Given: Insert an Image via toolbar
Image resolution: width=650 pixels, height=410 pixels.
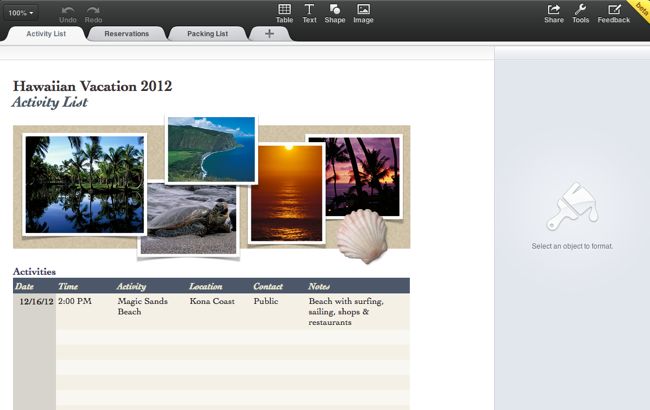Looking at the screenshot, I should [363, 10].
